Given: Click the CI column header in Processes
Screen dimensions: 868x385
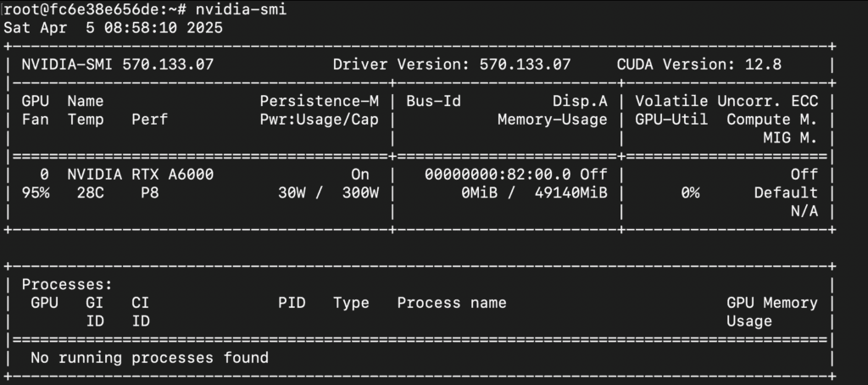Looking at the screenshot, I should point(141,303).
